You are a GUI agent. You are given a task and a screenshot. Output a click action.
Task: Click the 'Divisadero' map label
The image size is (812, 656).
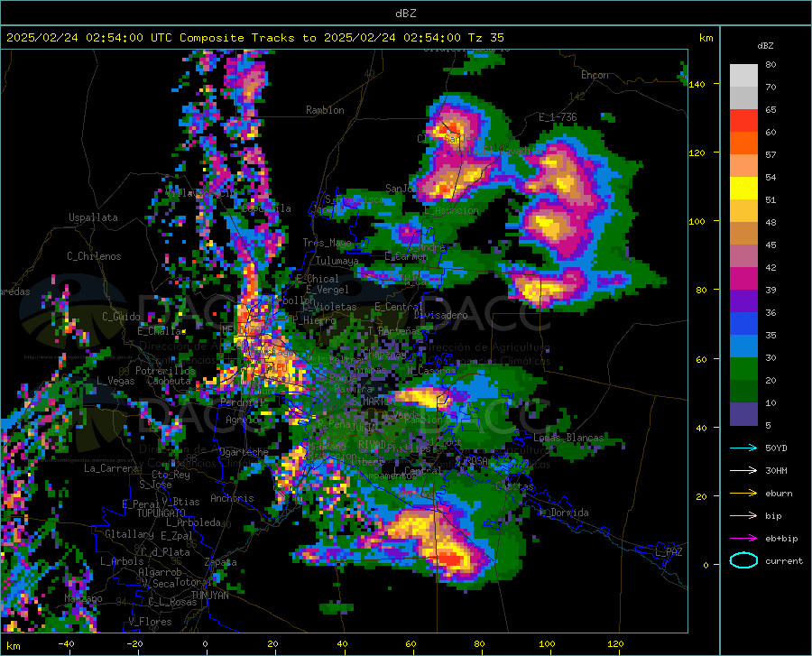440,315
